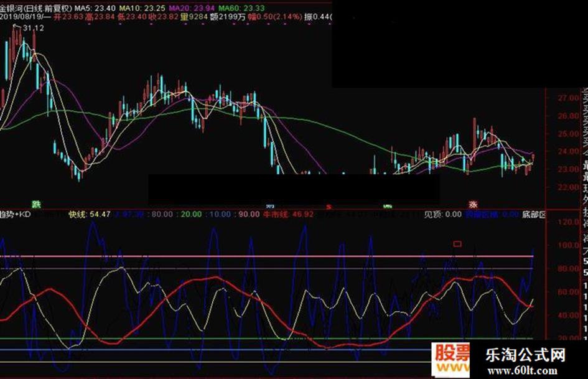Click the 31.12 peak price label
The height and width of the screenshot is (379, 588).
(33, 28)
